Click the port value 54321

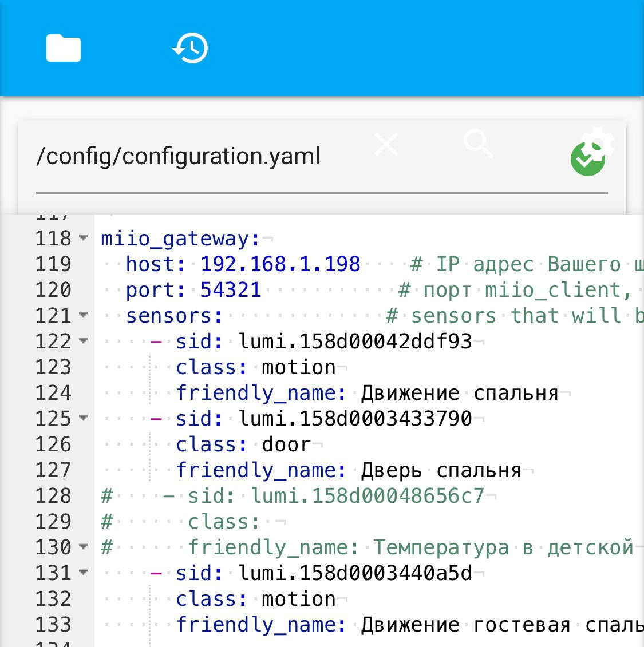click(231, 289)
